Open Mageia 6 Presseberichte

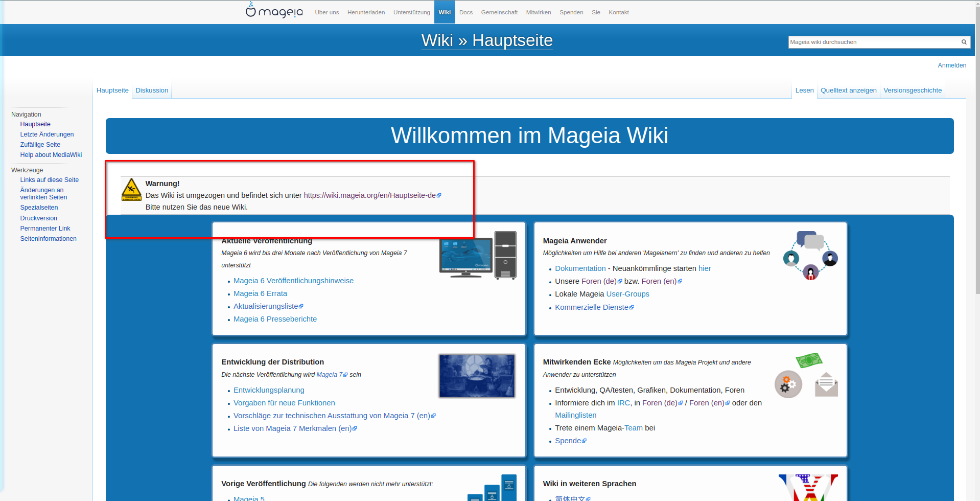point(275,319)
